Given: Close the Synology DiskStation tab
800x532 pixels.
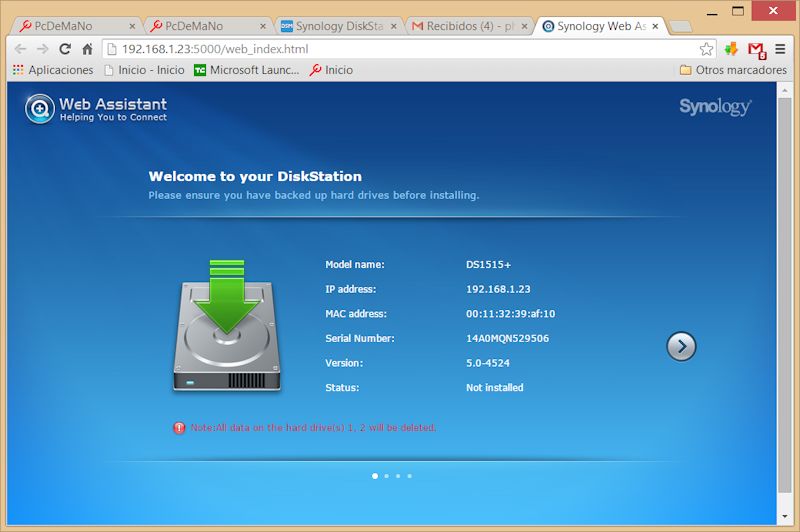Looking at the screenshot, I should 393,26.
